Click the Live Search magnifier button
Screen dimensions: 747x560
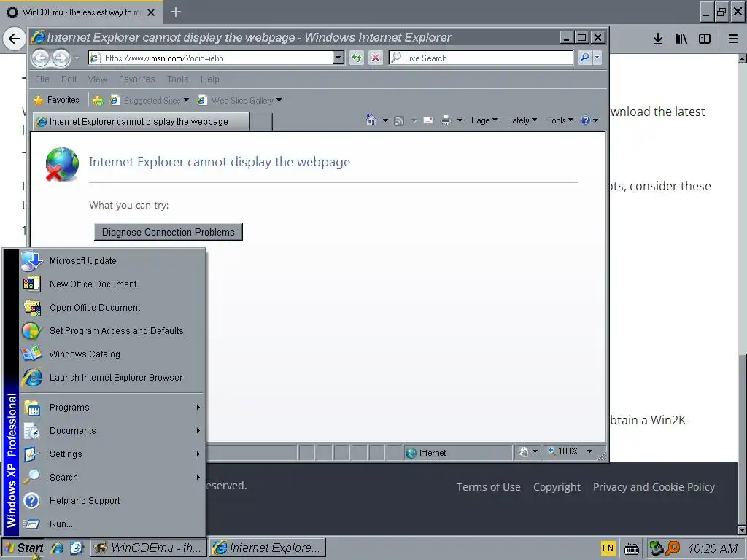click(x=584, y=58)
